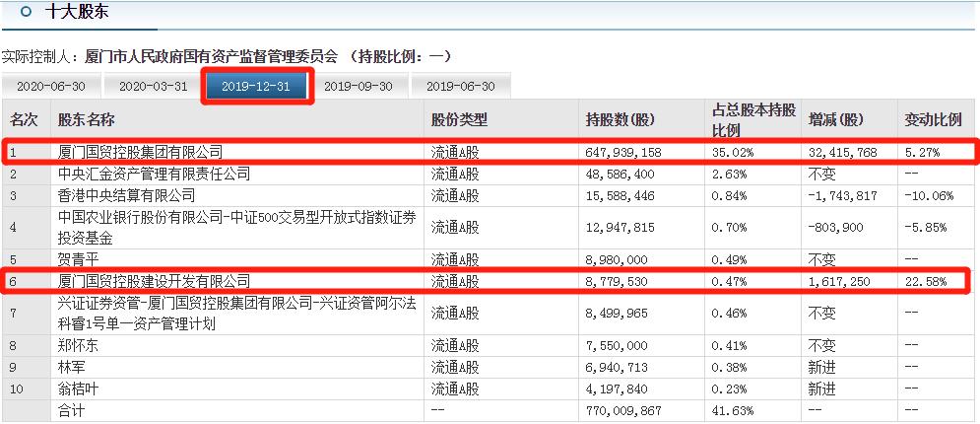Click change value -803,900

pyautogui.click(x=835, y=228)
